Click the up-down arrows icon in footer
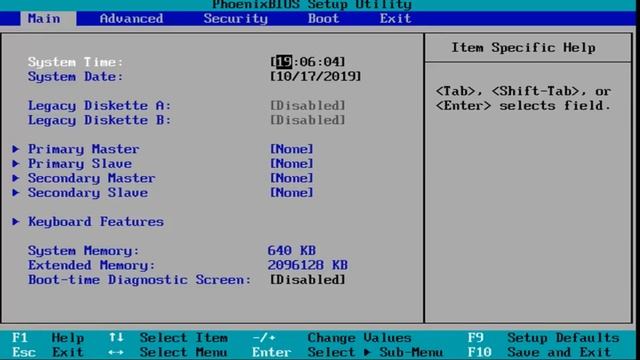Screen dimensions: 640x360 (116, 338)
